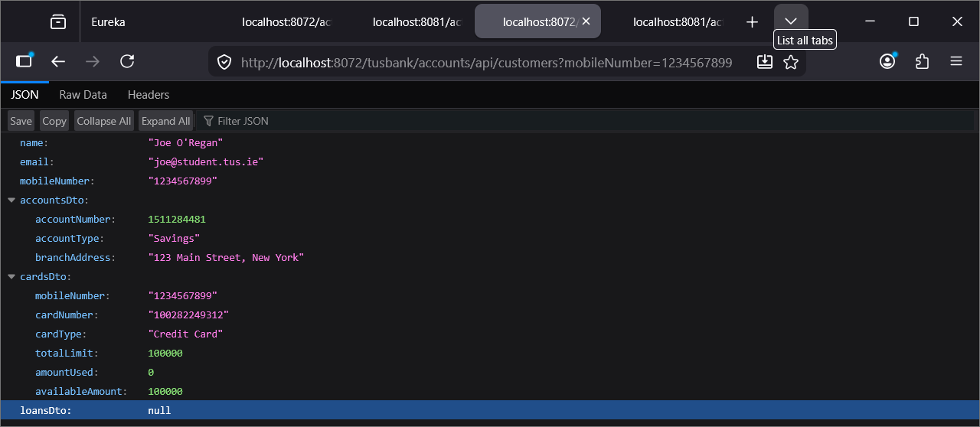The height and width of the screenshot is (427, 980).
Task: Click the shield tracking protection icon
Action: pos(224,62)
